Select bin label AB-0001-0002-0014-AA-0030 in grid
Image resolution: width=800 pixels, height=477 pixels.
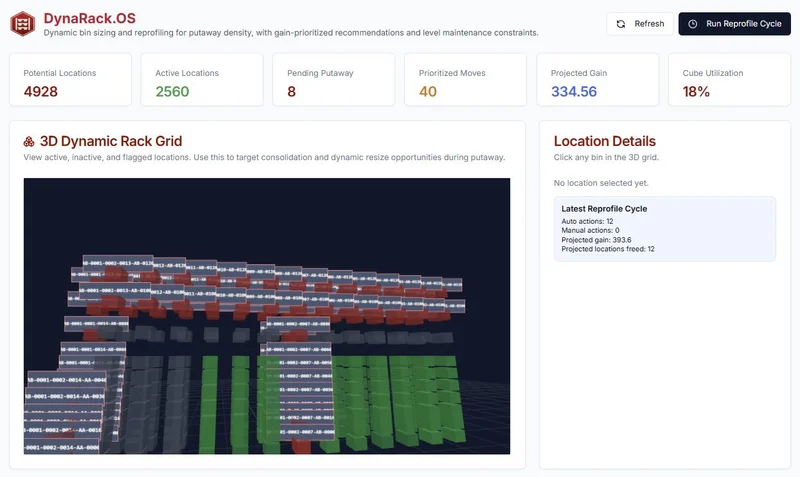[65, 396]
